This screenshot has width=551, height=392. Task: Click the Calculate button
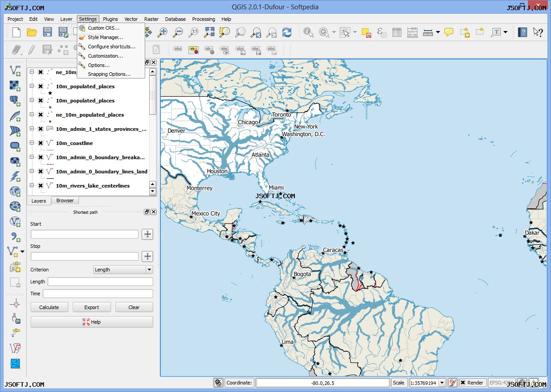[x=49, y=307]
